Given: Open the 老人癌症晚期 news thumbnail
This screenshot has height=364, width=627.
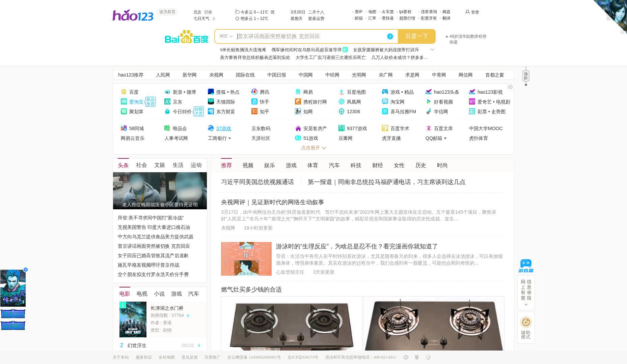Looking at the screenshot, I should pyautogui.click(x=160, y=191).
